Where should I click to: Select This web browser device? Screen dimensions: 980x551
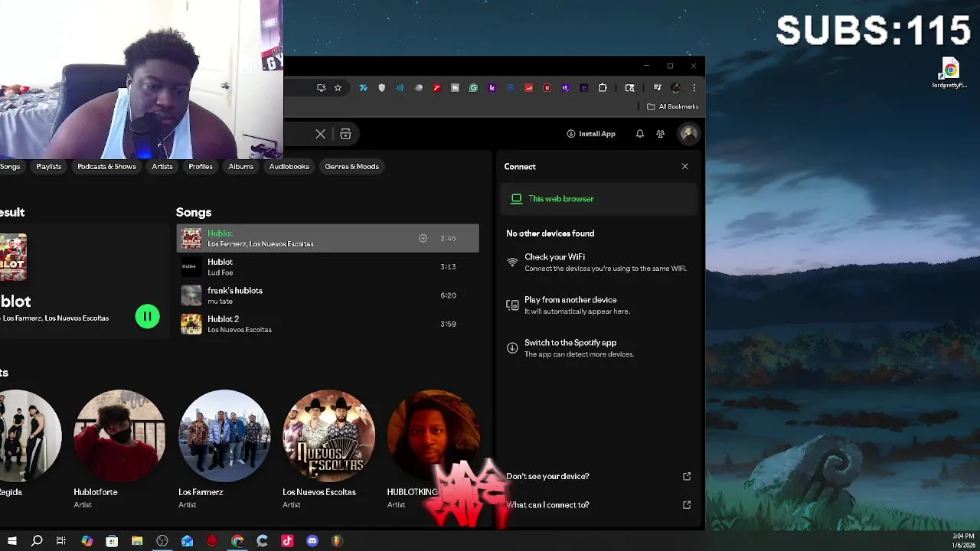pyautogui.click(x=599, y=199)
